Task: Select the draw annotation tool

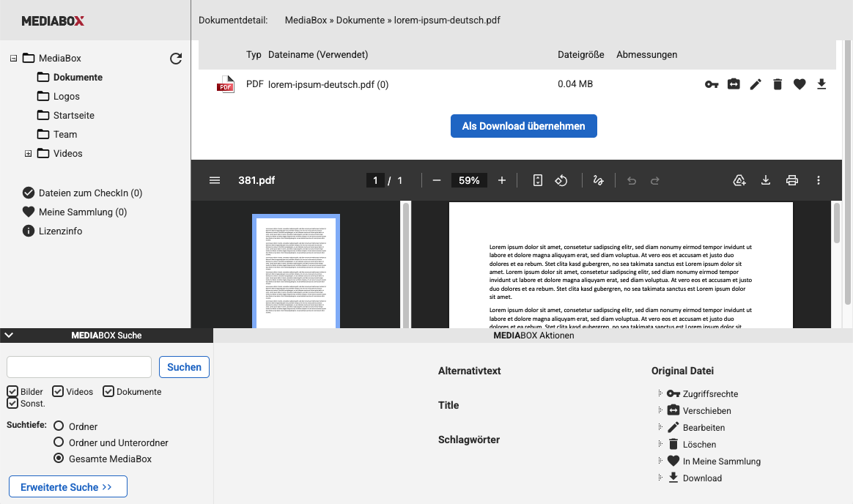Action: (x=599, y=180)
